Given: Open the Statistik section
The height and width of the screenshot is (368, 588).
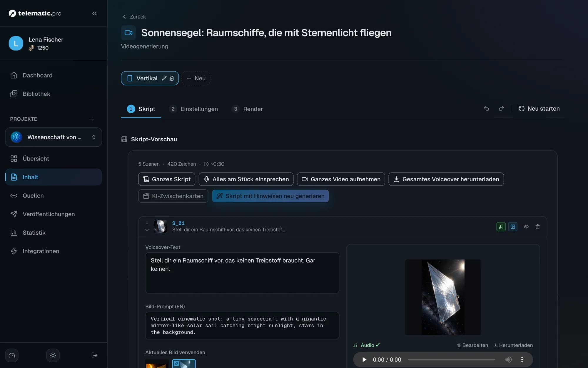Looking at the screenshot, I should pos(54,233).
